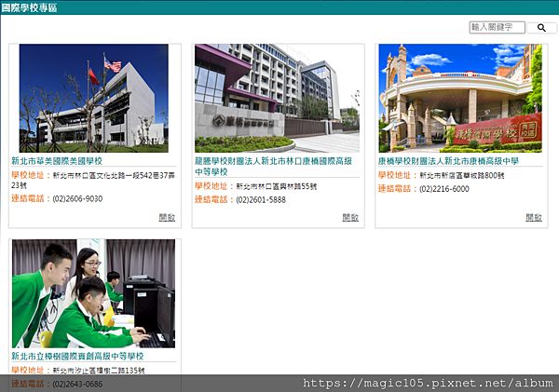Click the 國際學校專區 header title
This screenshot has height=392, width=559.
[29, 7]
